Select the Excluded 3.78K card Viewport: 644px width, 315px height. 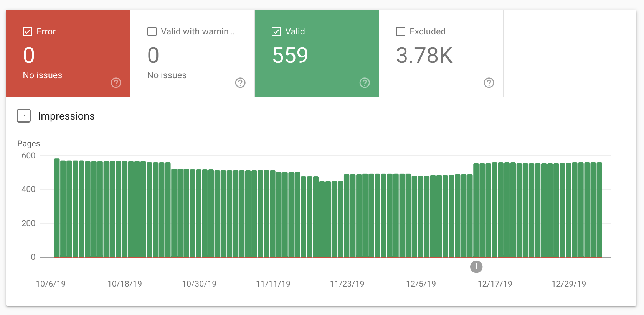click(x=441, y=54)
